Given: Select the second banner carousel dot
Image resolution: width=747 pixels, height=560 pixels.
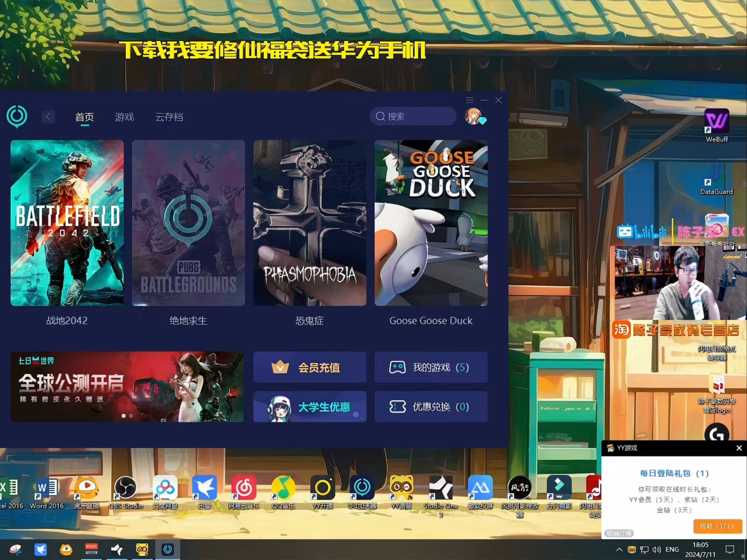Looking at the screenshot, I should coord(131,416).
